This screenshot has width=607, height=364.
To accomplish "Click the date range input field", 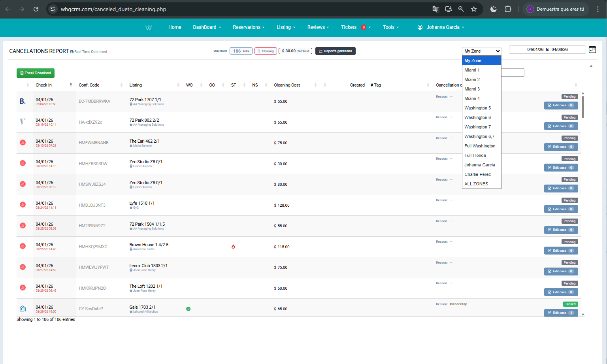I will pos(547,49).
